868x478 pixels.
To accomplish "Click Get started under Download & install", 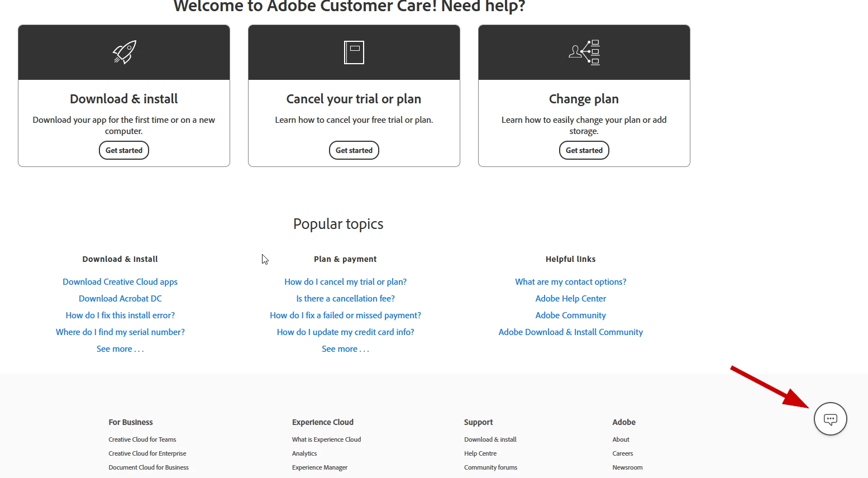I will point(124,150).
